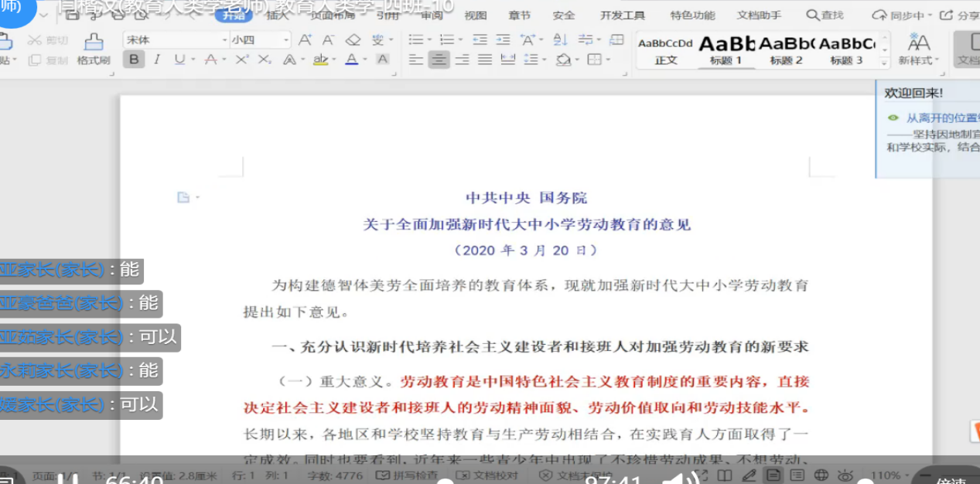The height and width of the screenshot is (484, 980).
Task: Click the 字数: 4776 word count
Action: coord(335,475)
